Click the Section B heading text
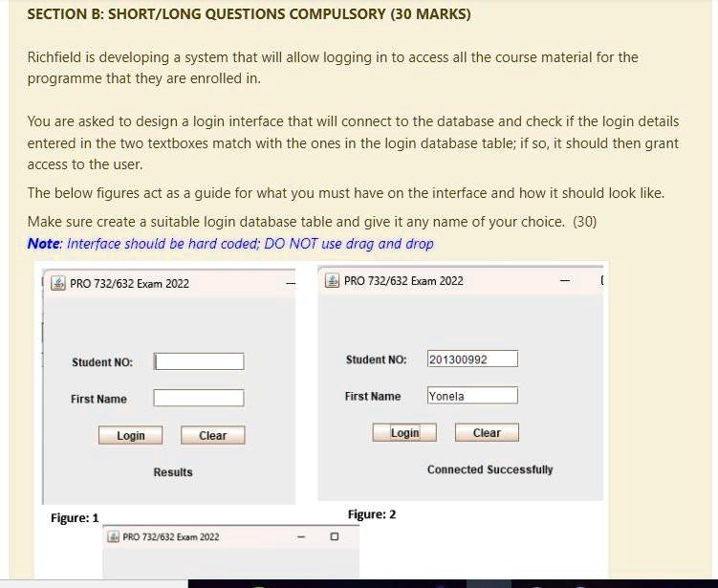Image resolution: width=718 pixels, height=588 pixels. tap(250, 14)
